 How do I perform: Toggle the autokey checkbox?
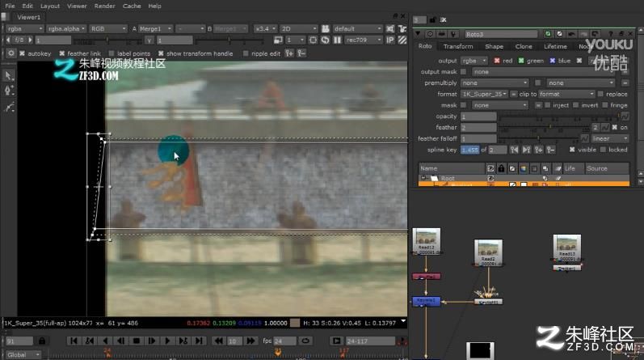tap(22, 53)
